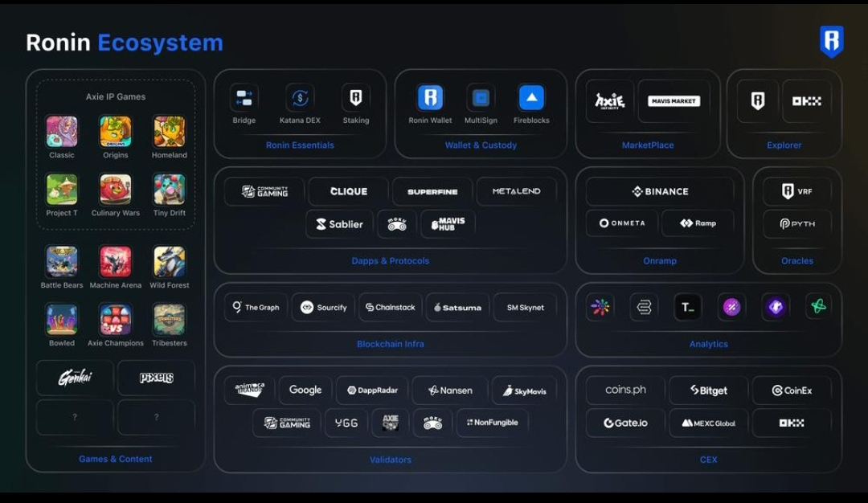
Task: Open the Battle Bears game icon
Action: [x=61, y=262]
